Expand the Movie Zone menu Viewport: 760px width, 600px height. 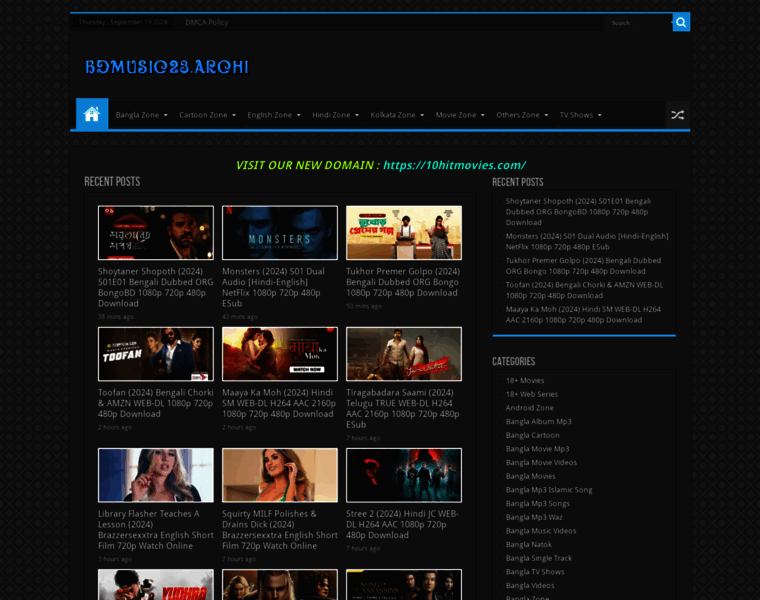(x=460, y=115)
